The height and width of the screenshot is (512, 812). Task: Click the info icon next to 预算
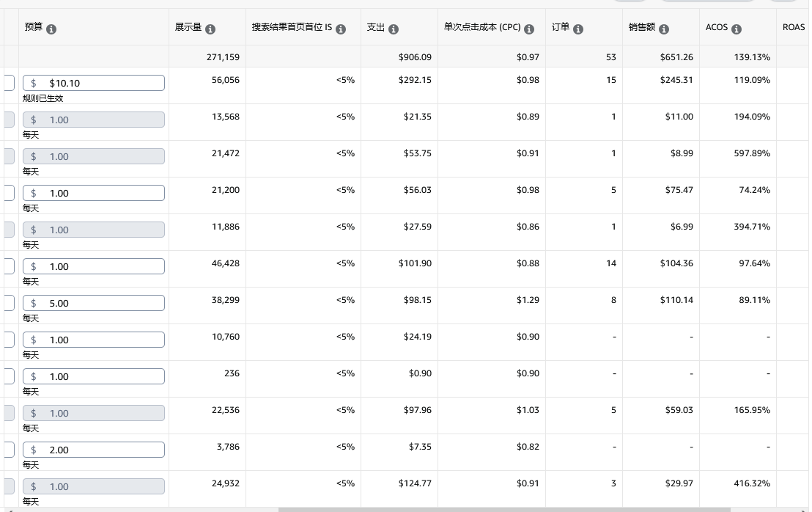coord(51,29)
